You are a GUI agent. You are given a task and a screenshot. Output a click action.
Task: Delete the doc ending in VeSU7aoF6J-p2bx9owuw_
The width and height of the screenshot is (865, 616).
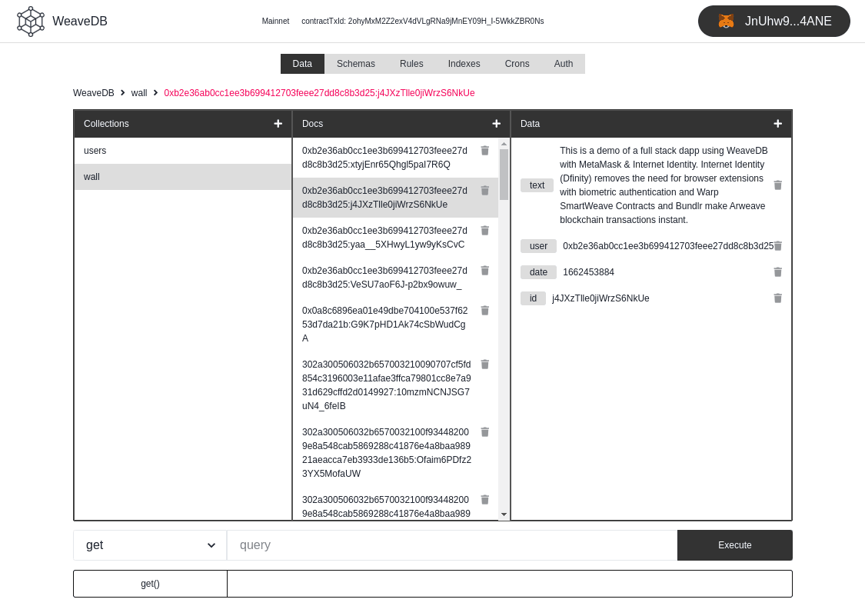pos(485,271)
